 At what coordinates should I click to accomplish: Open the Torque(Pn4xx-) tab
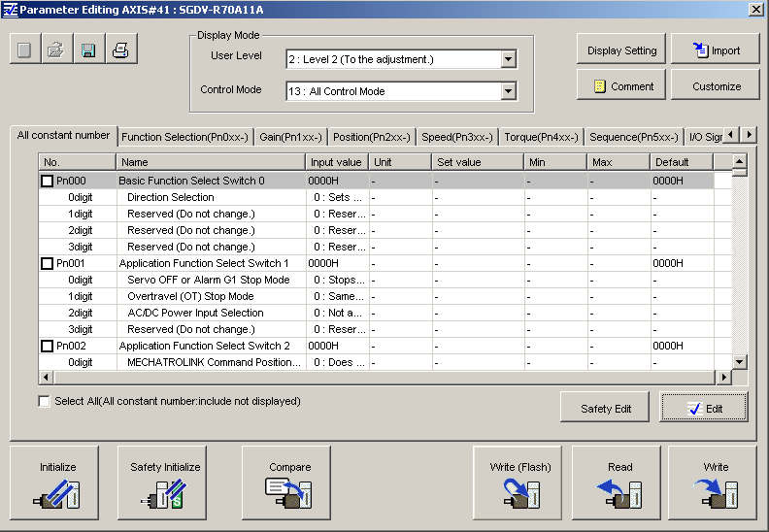coord(542,137)
